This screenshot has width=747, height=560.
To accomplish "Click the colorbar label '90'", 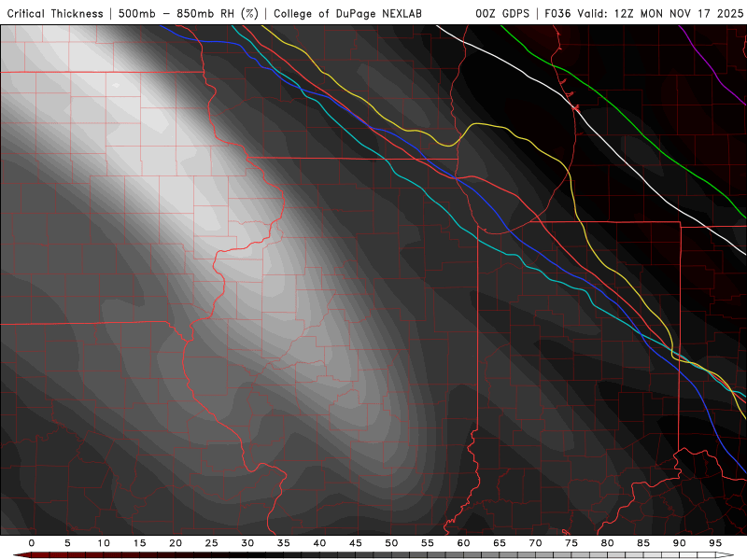I will pyautogui.click(x=679, y=543).
